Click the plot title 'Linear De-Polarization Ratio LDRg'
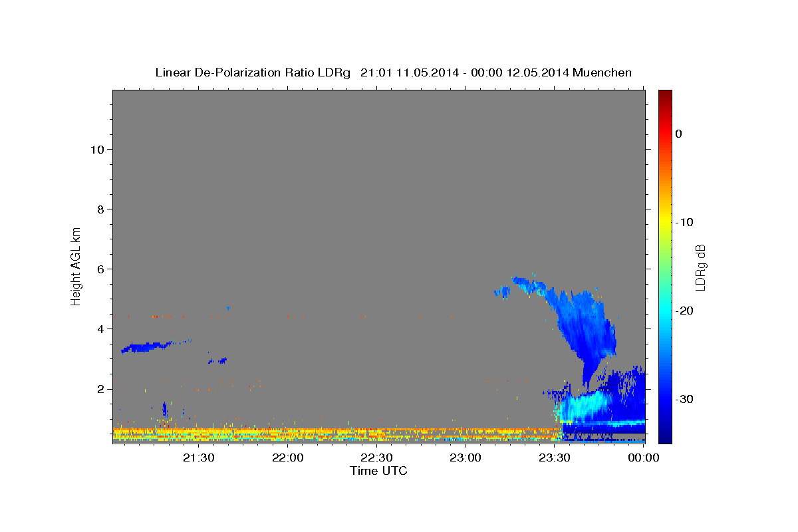This screenshot has width=798, height=532. click(252, 72)
